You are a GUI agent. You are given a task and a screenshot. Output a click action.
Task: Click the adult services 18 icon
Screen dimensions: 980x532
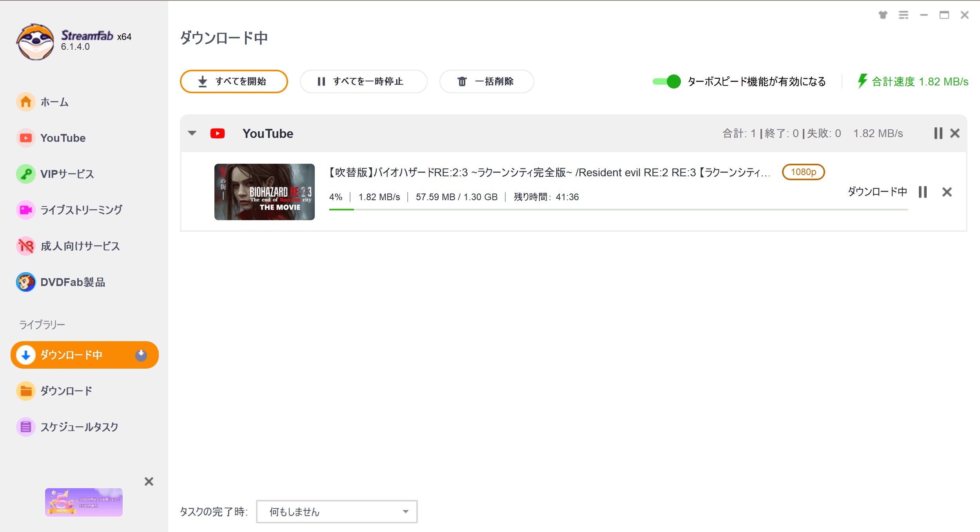point(26,246)
